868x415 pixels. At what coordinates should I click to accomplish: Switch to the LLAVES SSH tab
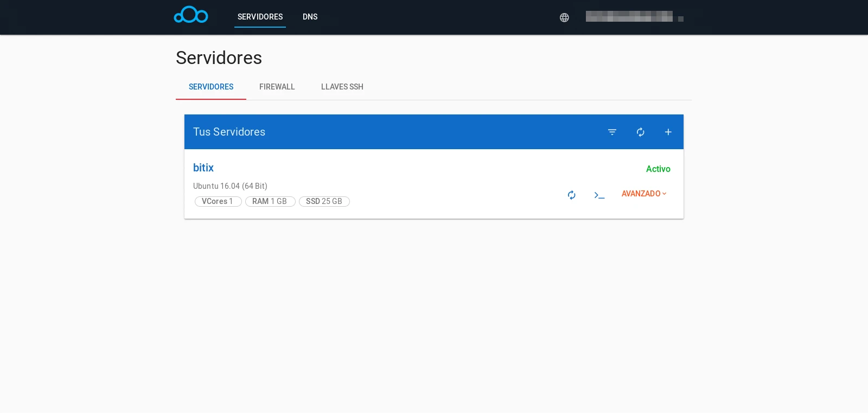(x=342, y=87)
